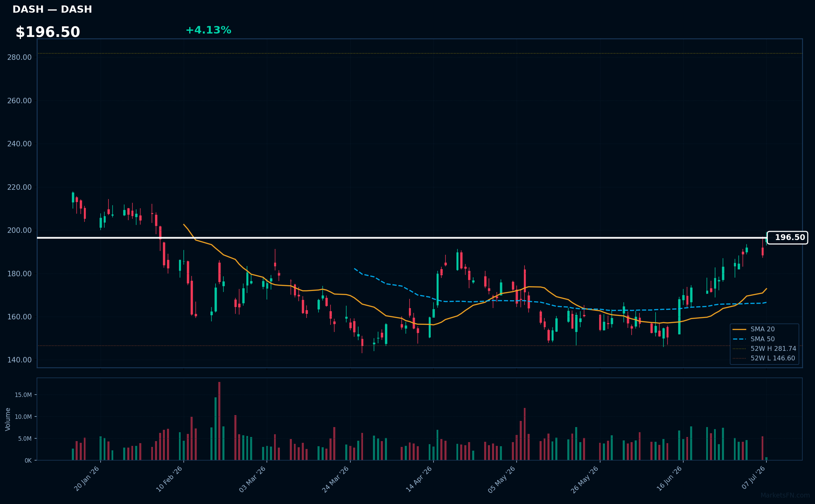Viewport: 815px width, 504px height.
Task: Click the 220.00 price axis label
Action: pyautogui.click(x=20, y=187)
